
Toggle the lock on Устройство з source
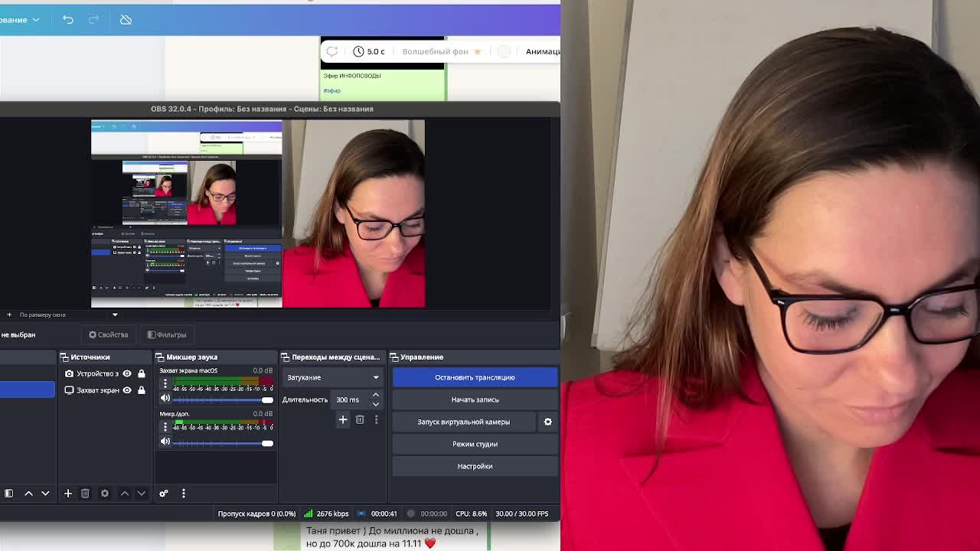(x=141, y=373)
